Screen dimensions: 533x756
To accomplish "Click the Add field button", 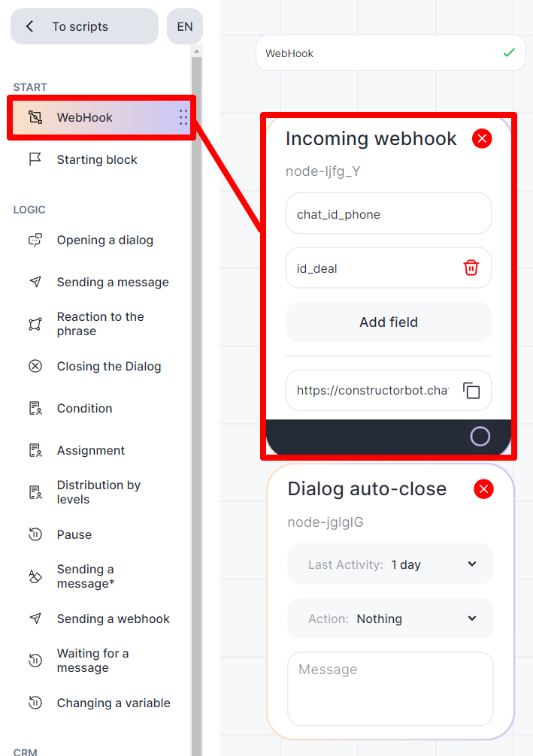I will (389, 322).
